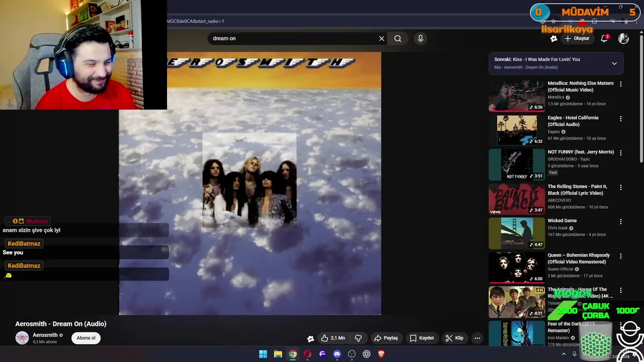Click the magnifier search button

(x=398, y=38)
